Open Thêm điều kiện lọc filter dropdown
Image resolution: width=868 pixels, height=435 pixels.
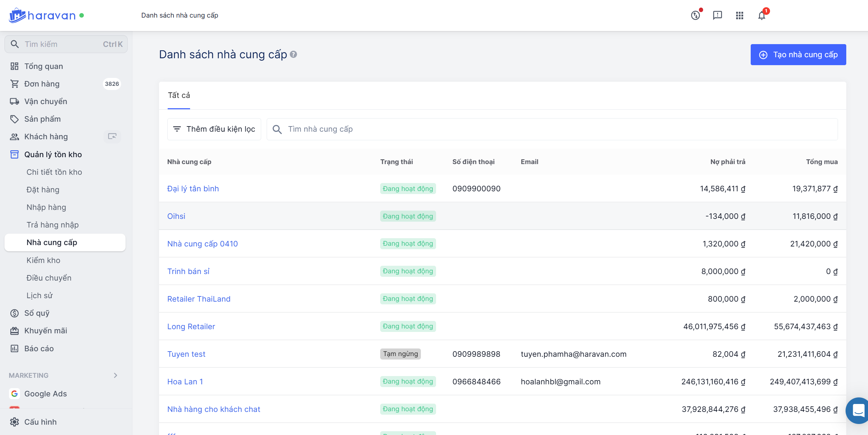(214, 129)
